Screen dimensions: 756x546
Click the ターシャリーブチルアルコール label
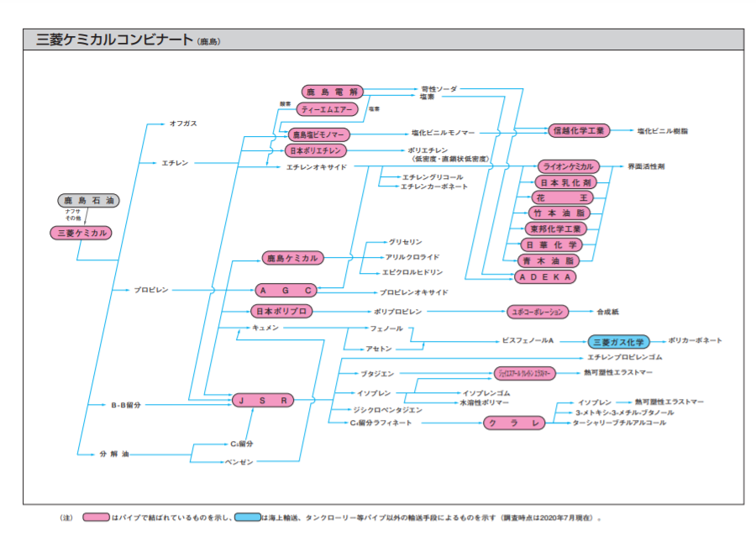coord(620,423)
